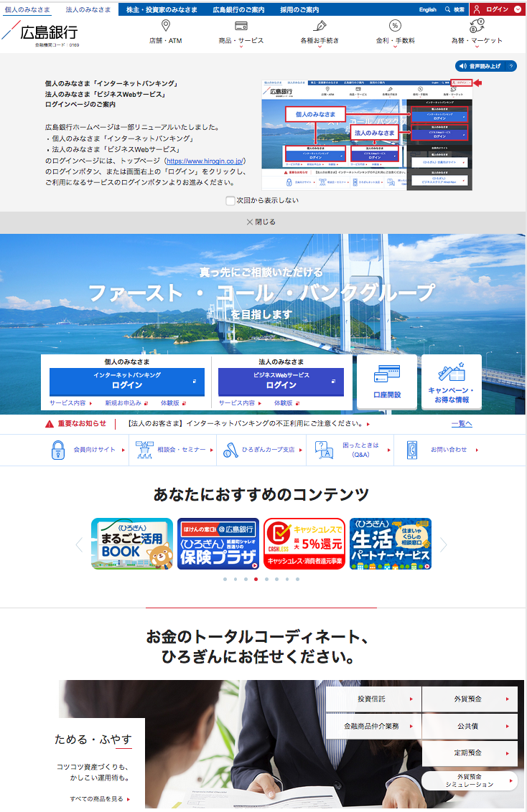Open 広島銀行のご案内 menu item
The height and width of the screenshot is (812, 527).
(x=238, y=9)
